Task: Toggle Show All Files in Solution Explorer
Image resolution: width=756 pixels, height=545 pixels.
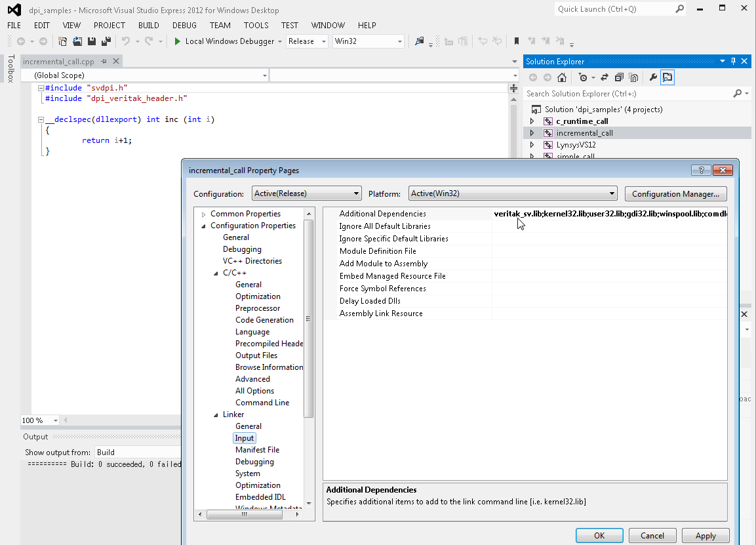Action: 633,77
